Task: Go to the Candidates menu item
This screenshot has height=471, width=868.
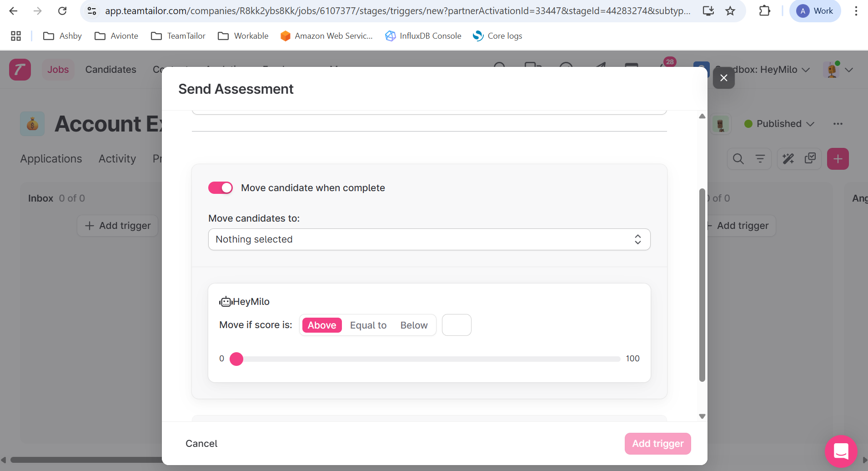Action: (110, 70)
